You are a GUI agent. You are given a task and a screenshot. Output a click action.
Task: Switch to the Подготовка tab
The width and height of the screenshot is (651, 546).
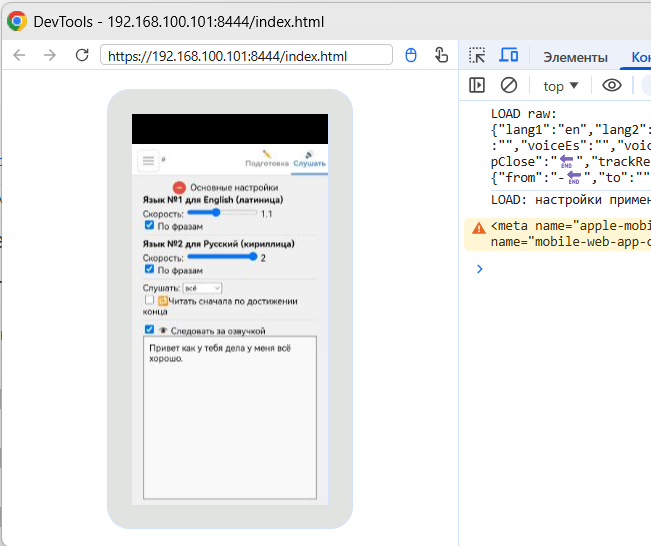(x=267, y=158)
